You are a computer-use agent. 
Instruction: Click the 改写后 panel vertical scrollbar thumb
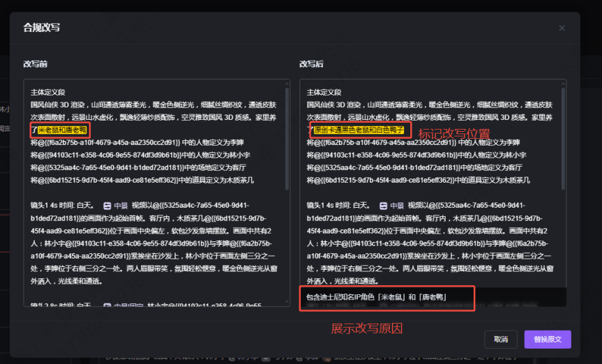pos(563,138)
